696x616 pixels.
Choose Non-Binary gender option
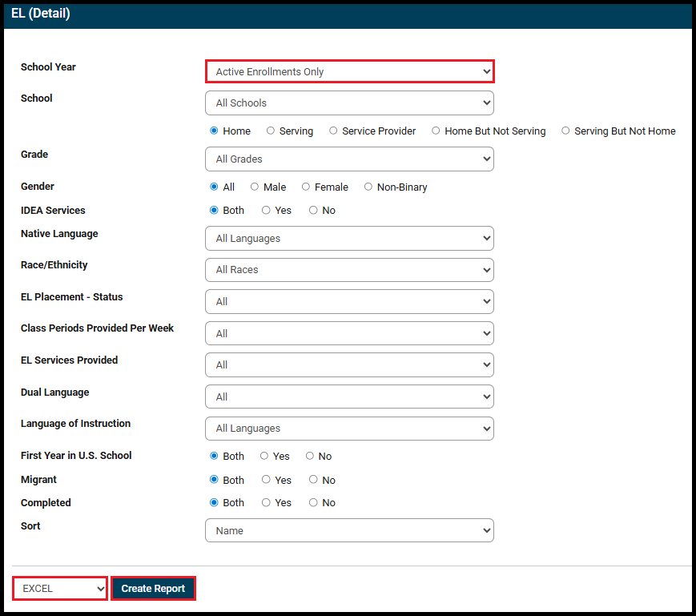(368, 187)
